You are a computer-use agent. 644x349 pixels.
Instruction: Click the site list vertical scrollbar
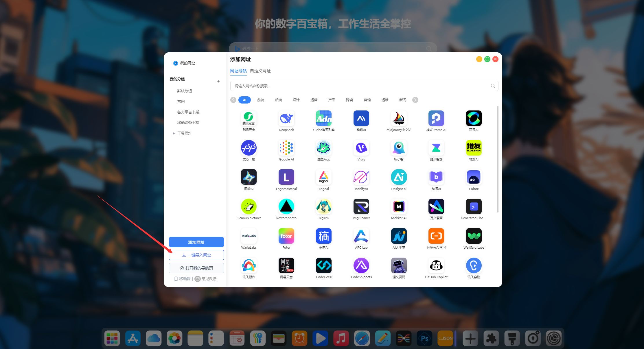498,159
